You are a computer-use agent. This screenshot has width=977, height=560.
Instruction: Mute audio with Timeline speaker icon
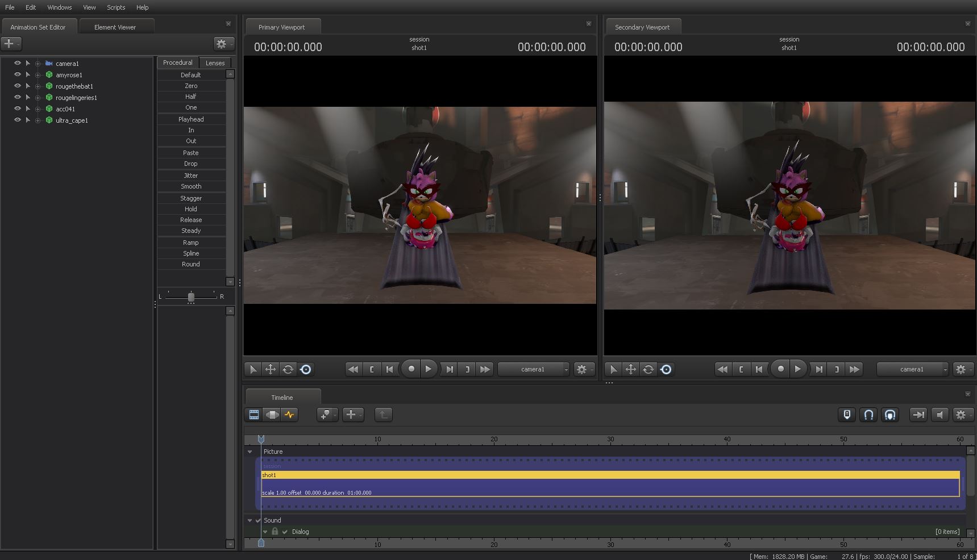pos(939,415)
